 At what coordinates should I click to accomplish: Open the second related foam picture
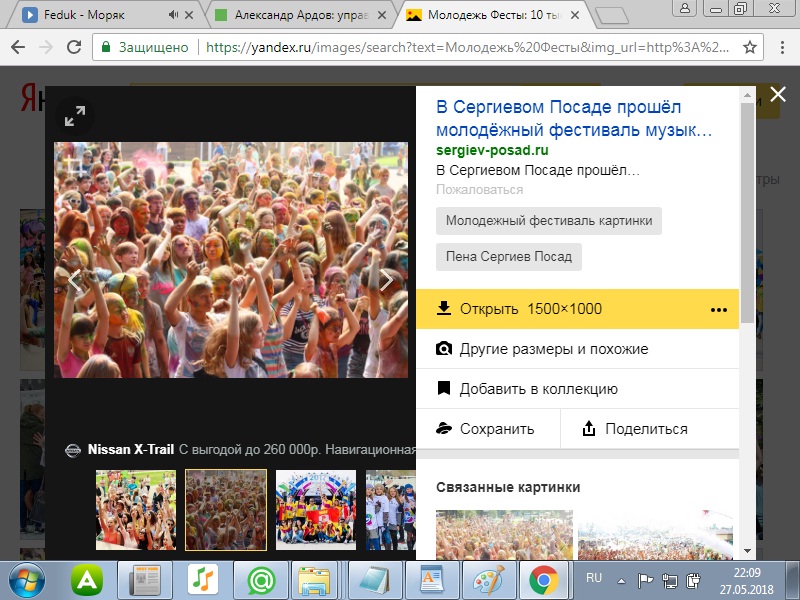pos(656,535)
